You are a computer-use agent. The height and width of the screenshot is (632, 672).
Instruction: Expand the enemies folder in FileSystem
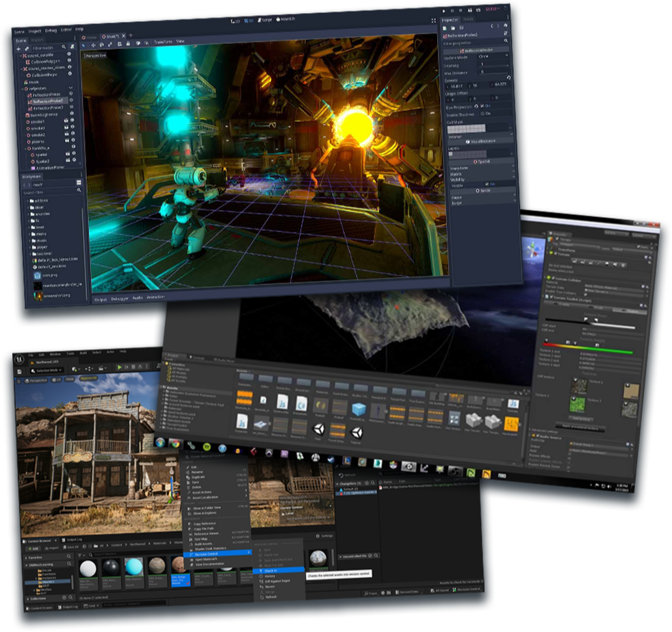coord(28,214)
